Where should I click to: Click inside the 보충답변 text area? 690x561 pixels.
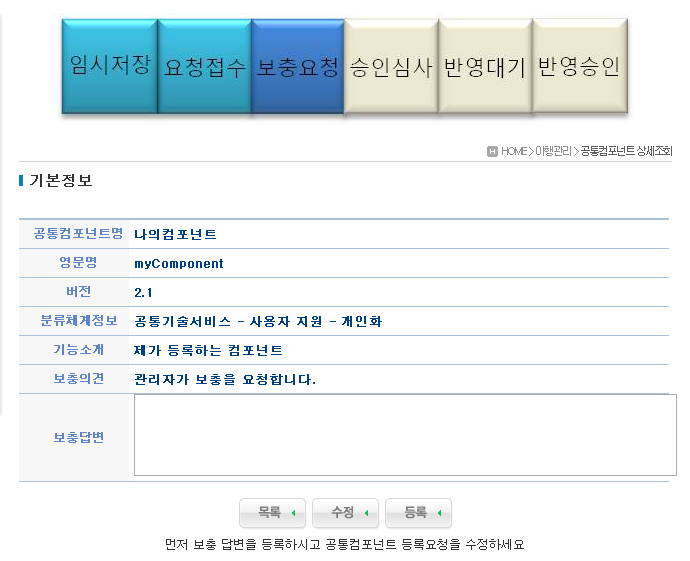click(405, 435)
